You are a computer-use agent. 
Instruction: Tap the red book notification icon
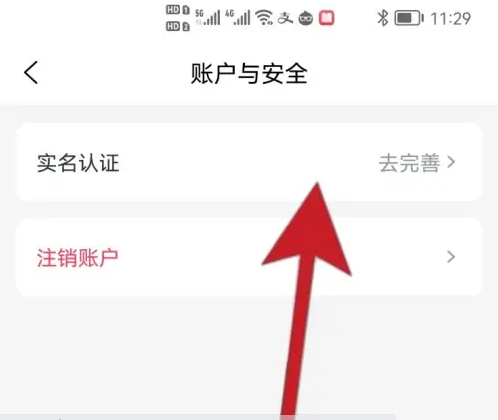[326, 18]
